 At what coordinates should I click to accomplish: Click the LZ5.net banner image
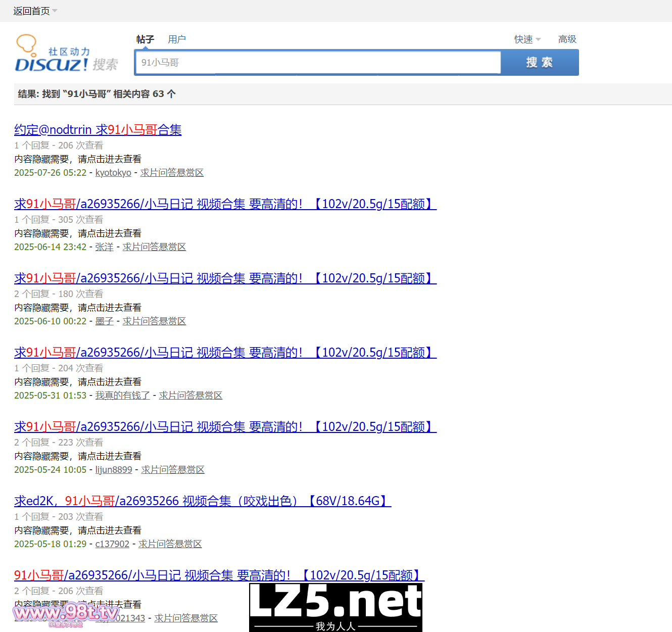[335, 607]
